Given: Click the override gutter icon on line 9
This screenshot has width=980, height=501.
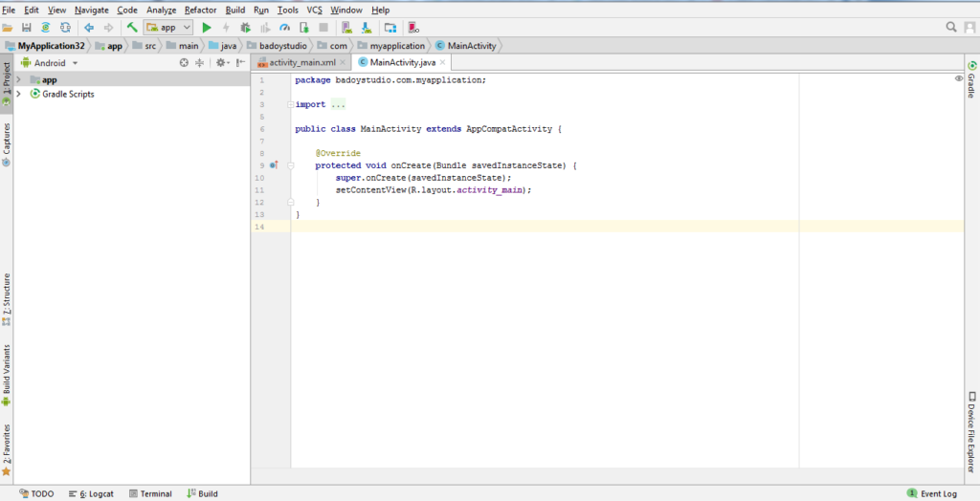Looking at the screenshot, I should click(x=273, y=165).
